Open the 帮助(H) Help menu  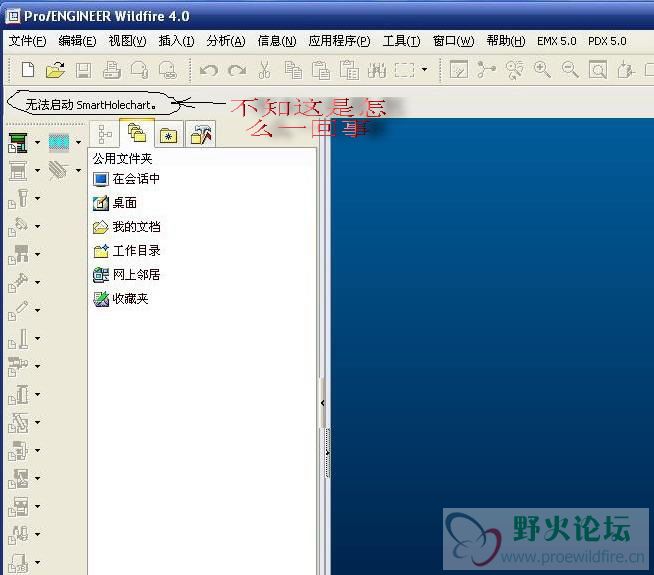point(506,41)
